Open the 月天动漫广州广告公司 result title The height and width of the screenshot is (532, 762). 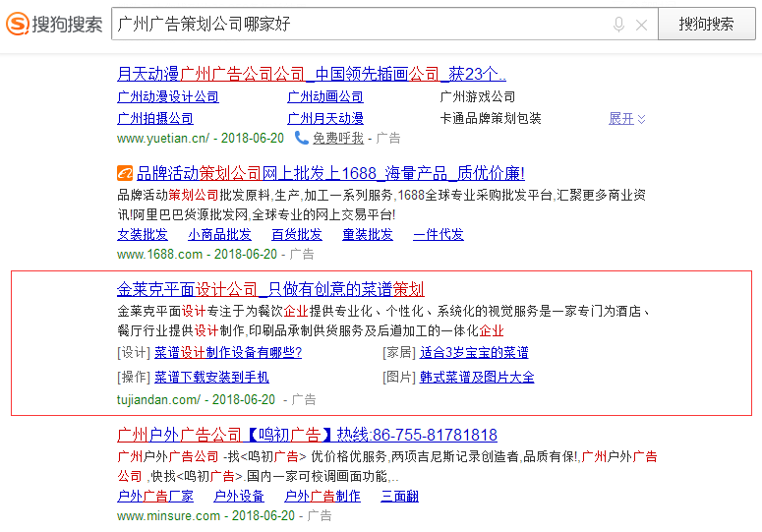312,74
